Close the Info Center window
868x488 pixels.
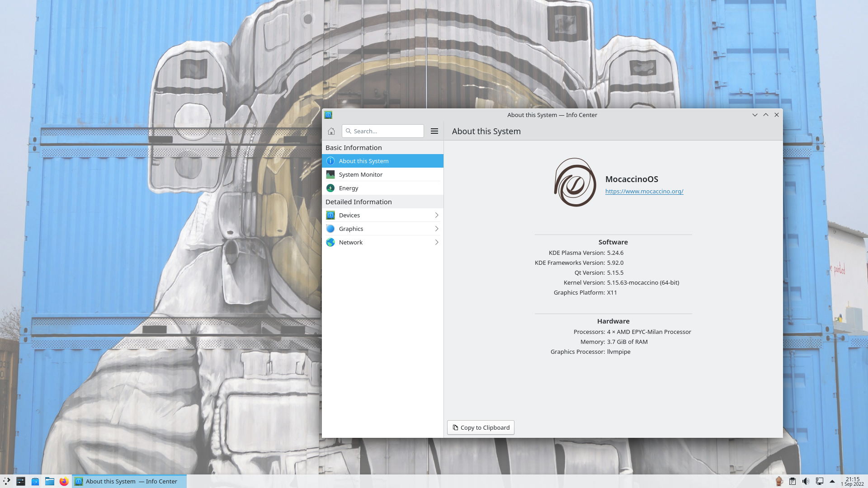(x=777, y=115)
